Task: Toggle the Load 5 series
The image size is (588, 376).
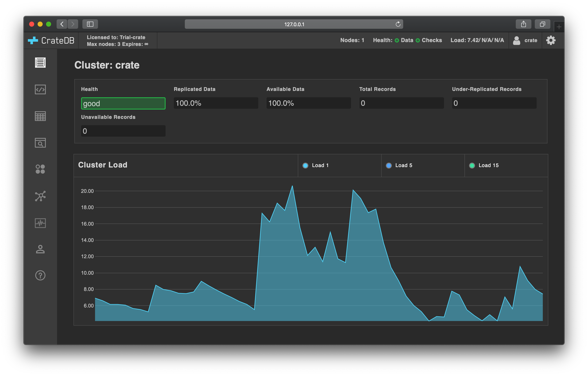Action: point(399,166)
